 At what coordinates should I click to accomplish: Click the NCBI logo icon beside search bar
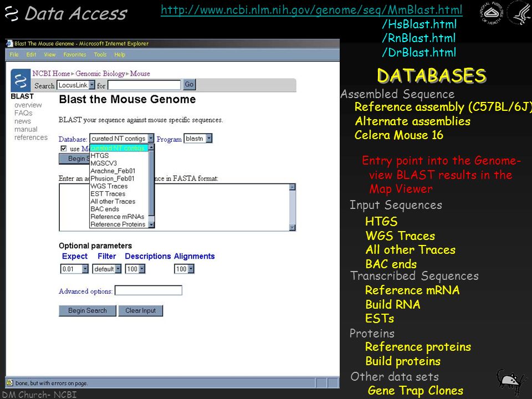[x=21, y=81]
